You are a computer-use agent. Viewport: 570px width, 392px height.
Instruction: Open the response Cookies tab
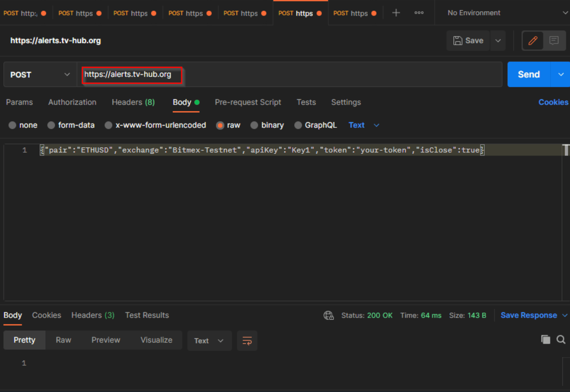coord(47,315)
